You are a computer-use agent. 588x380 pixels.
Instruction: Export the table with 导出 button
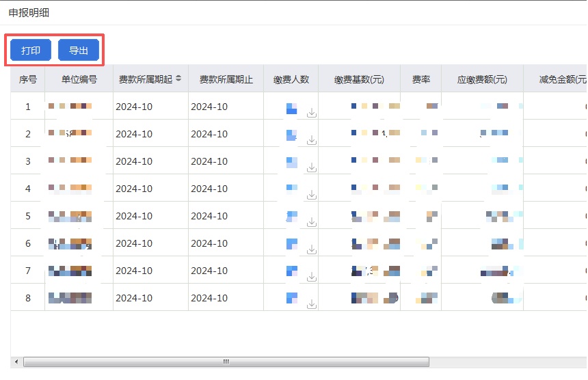(x=79, y=51)
